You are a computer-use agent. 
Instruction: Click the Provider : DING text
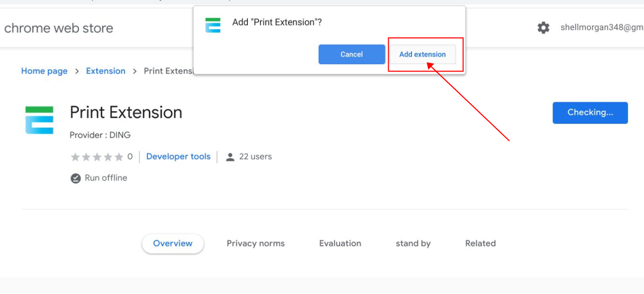click(101, 135)
